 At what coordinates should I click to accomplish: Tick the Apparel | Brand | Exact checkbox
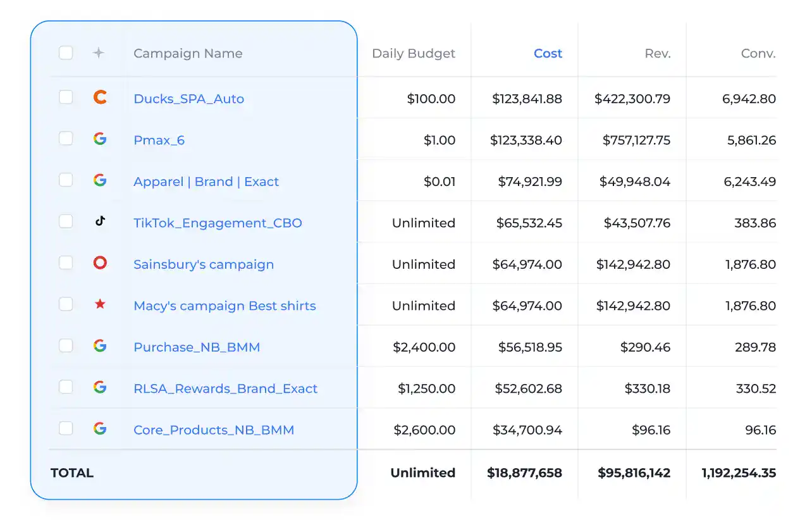tap(66, 180)
